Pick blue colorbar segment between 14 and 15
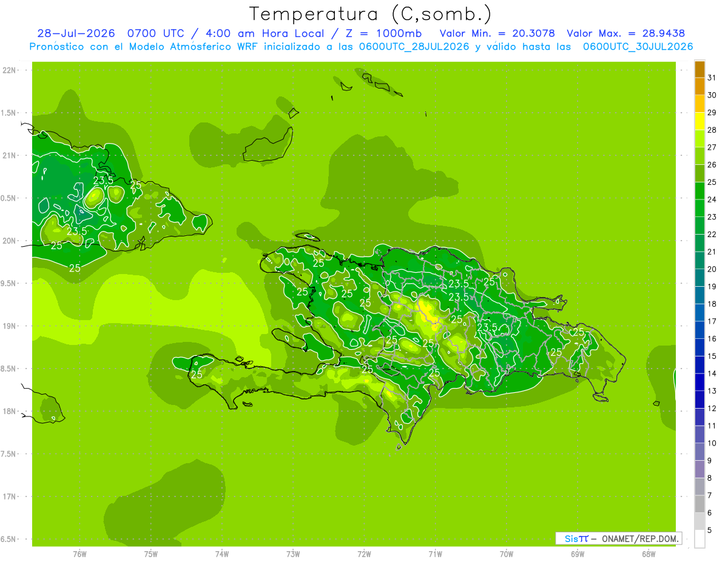Screen dimensions: 728x562 [x=699, y=364]
